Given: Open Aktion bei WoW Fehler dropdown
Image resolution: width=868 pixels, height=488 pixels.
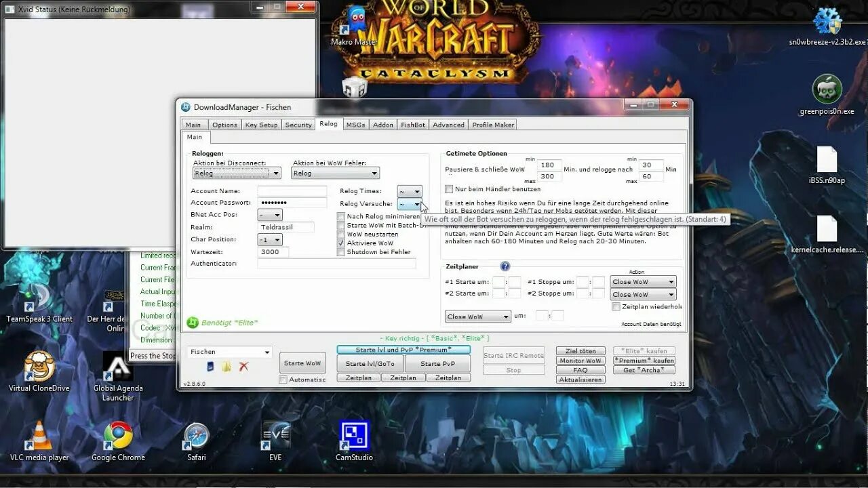Looking at the screenshot, I should pyautogui.click(x=335, y=173).
